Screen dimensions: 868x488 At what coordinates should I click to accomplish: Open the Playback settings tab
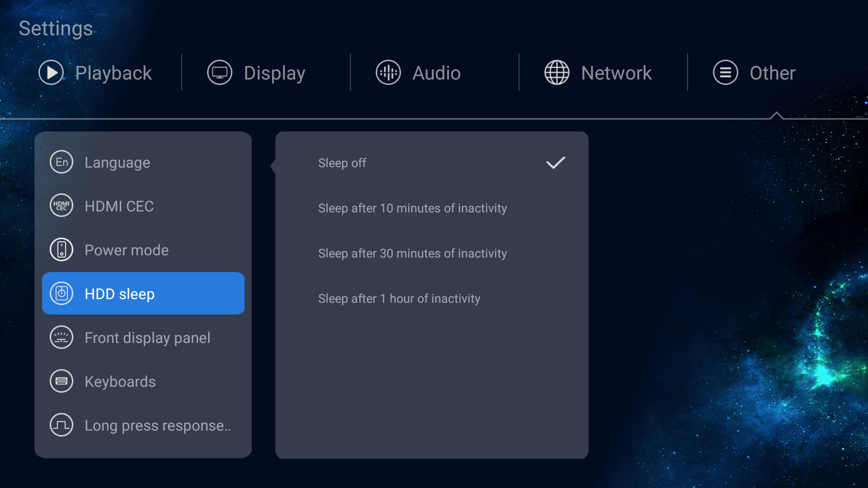point(95,73)
